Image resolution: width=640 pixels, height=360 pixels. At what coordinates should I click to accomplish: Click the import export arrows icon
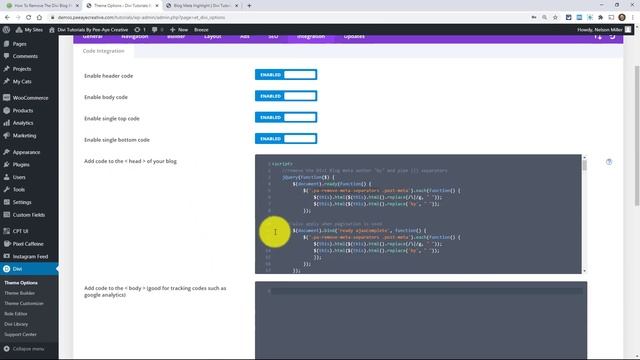tap(598, 37)
